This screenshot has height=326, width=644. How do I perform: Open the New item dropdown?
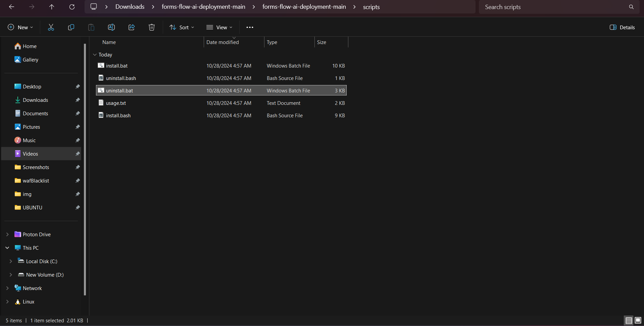[x=20, y=27]
